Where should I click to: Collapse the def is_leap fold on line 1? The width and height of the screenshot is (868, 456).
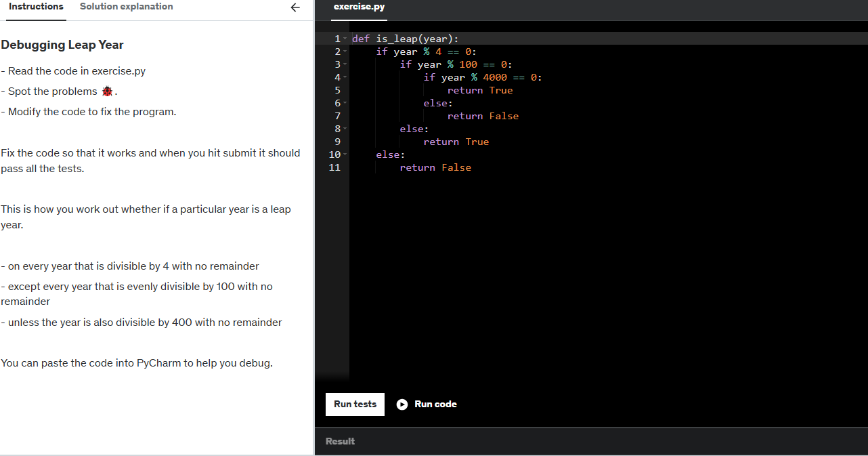point(346,39)
